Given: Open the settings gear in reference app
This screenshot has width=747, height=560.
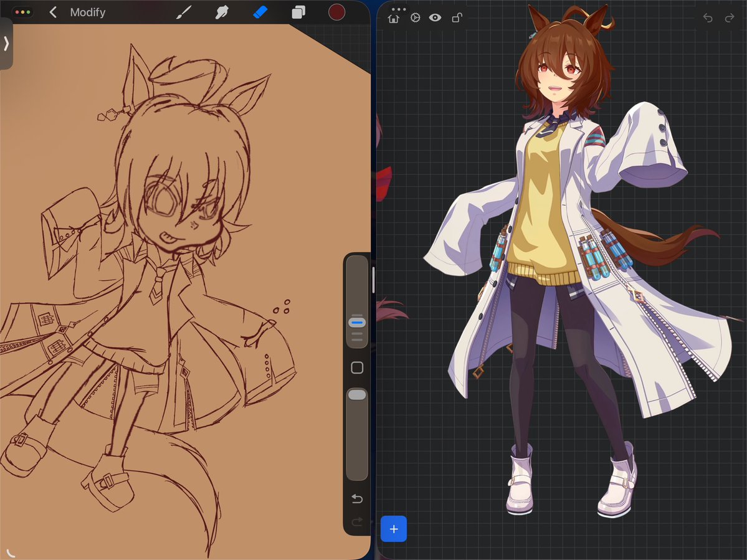Looking at the screenshot, I should click(416, 18).
